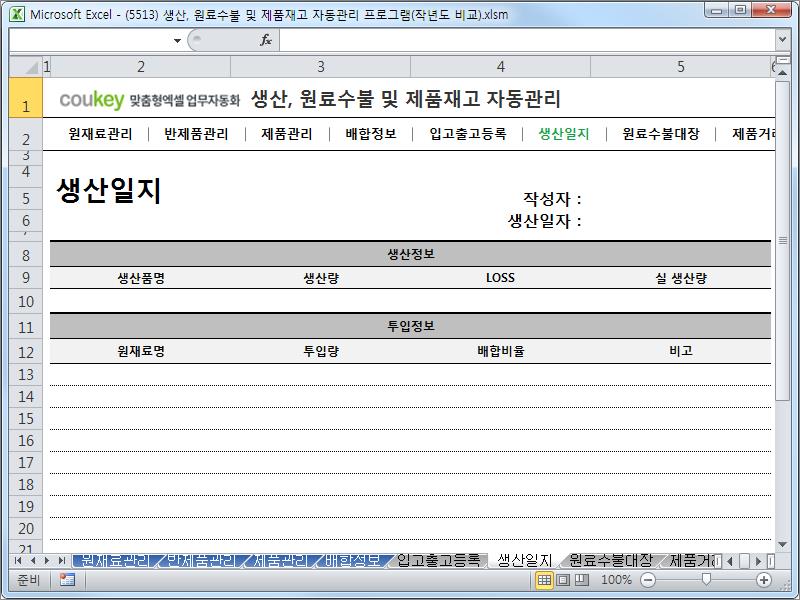Image resolution: width=800 pixels, height=600 pixels.
Task: Switch to Page Break Preview icon
Action: coord(582,580)
